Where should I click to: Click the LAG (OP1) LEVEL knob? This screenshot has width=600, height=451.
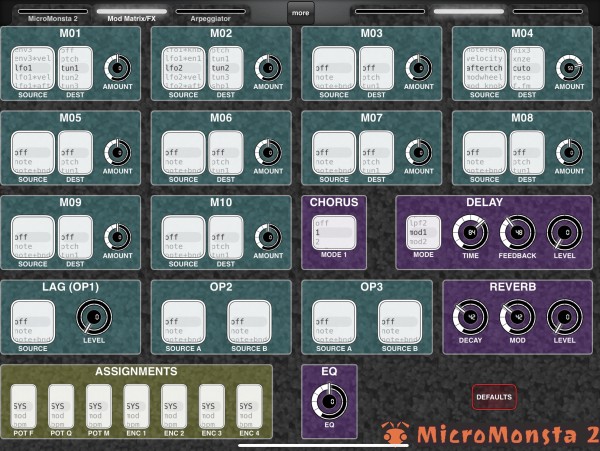pyautogui.click(x=94, y=317)
